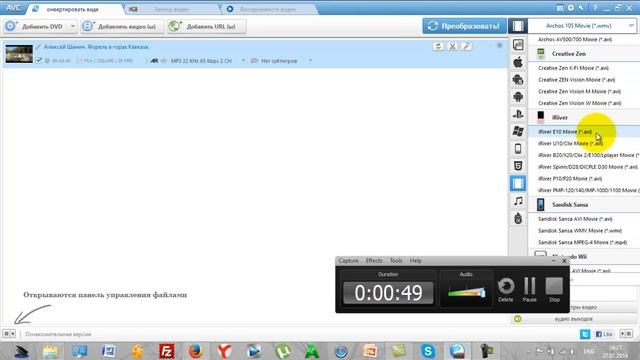Select the mobile phone category icon
Image resolution: width=640 pixels, height=360 pixels.
tap(518, 149)
